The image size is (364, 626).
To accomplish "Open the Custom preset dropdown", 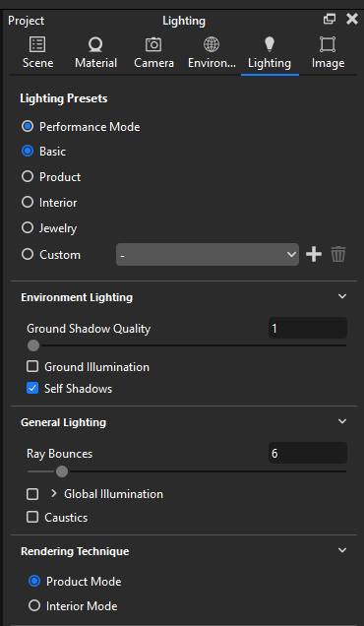I will pos(208,254).
